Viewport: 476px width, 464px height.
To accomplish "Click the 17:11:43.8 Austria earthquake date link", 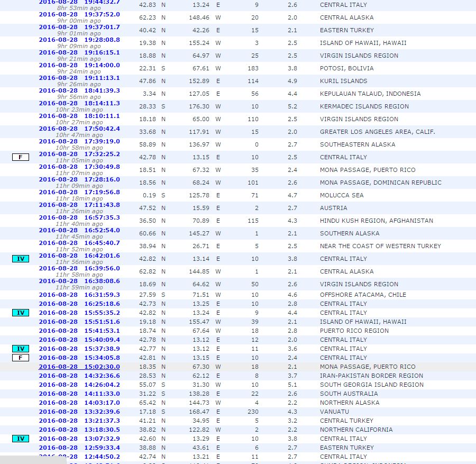I will pos(79,205).
